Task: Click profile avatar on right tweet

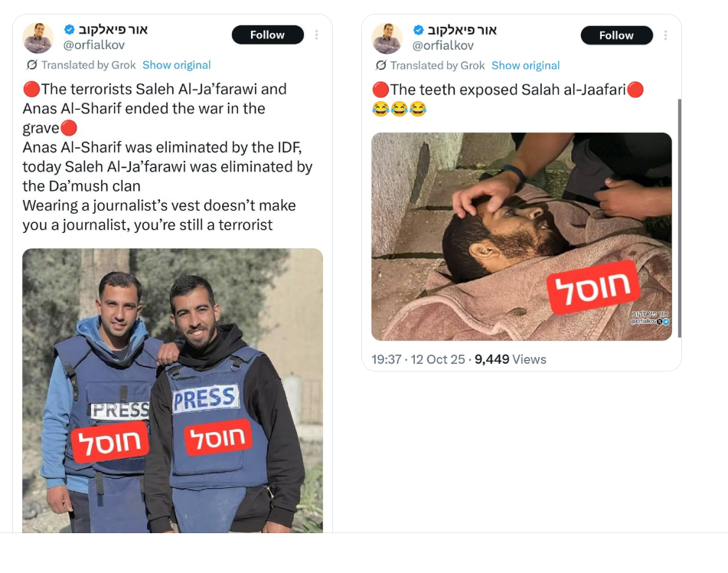Action: coord(387,38)
